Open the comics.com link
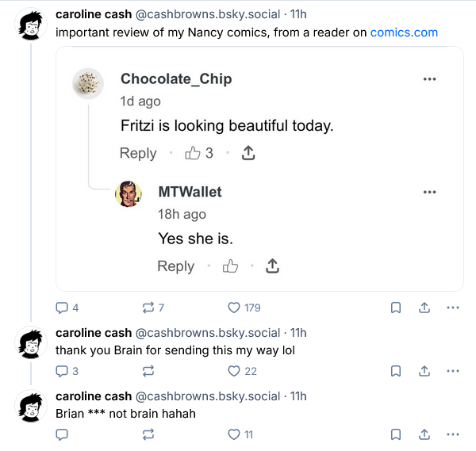This screenshot has width=476, height=451. pos(404,32)
